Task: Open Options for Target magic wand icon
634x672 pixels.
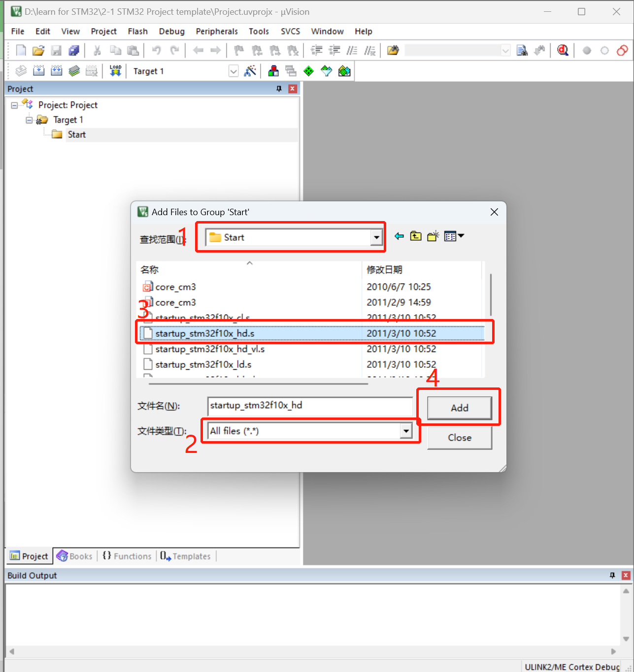Action: tap(250, 71)
